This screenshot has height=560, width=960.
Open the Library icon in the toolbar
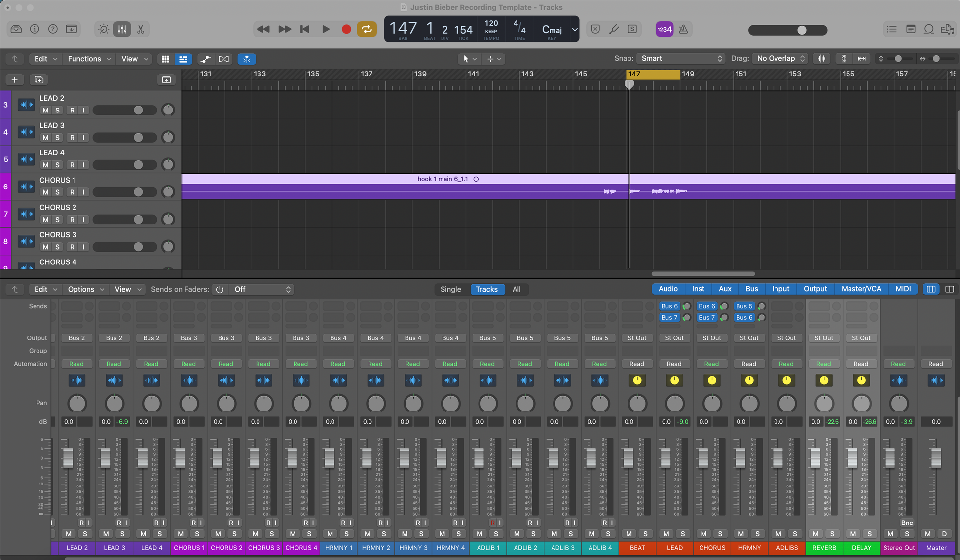16,29
